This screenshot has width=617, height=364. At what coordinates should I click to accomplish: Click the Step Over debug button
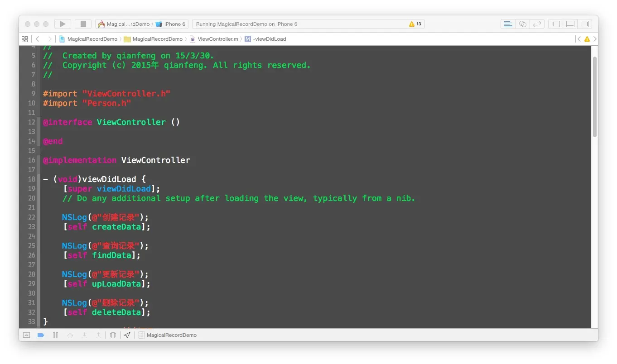[x=70, y=335]
